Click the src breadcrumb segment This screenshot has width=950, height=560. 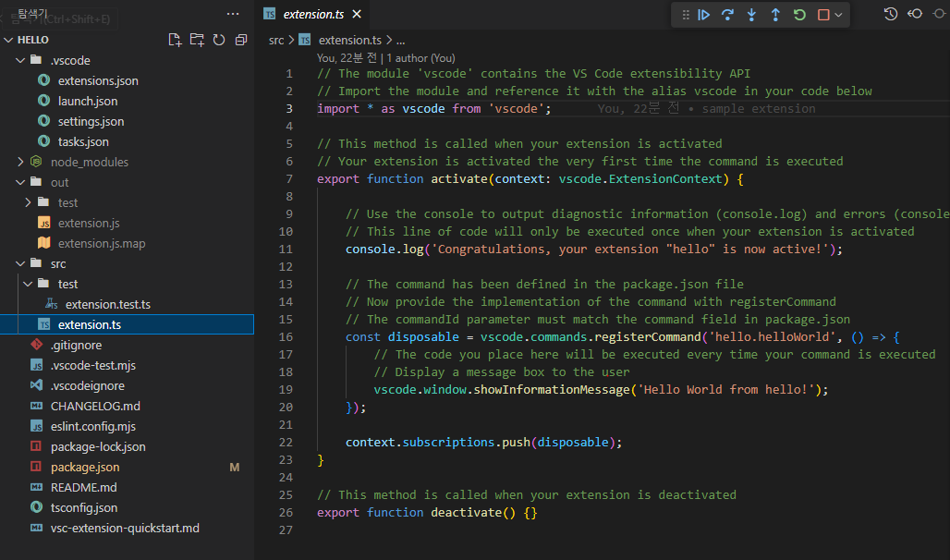(276, 40)
